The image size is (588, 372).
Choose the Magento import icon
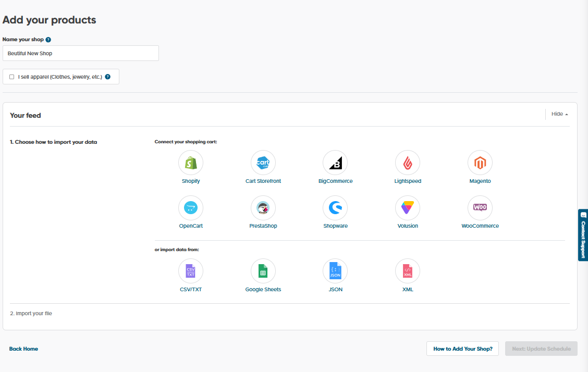(x=480, y=162)
